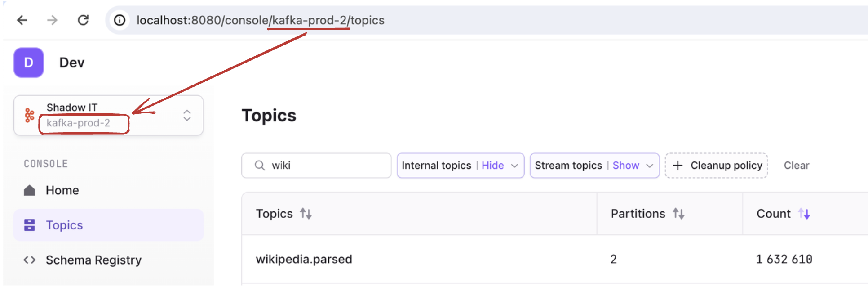
Task: Open Stream topics dropdown chevron
Action: pyautogui.click(x=649, y=166)
